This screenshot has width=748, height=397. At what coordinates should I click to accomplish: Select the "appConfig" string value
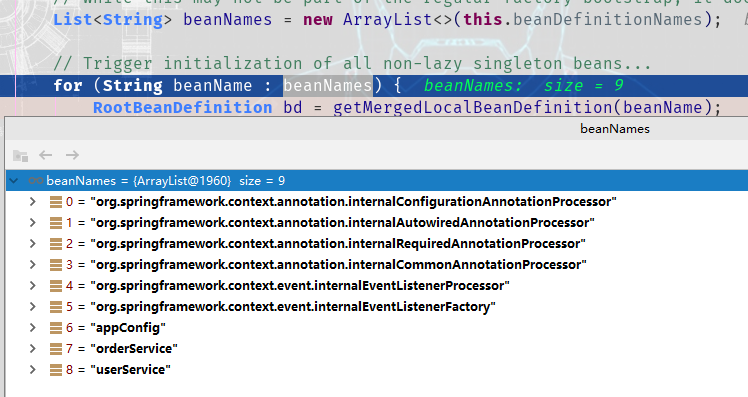click(x=128, y=328)
